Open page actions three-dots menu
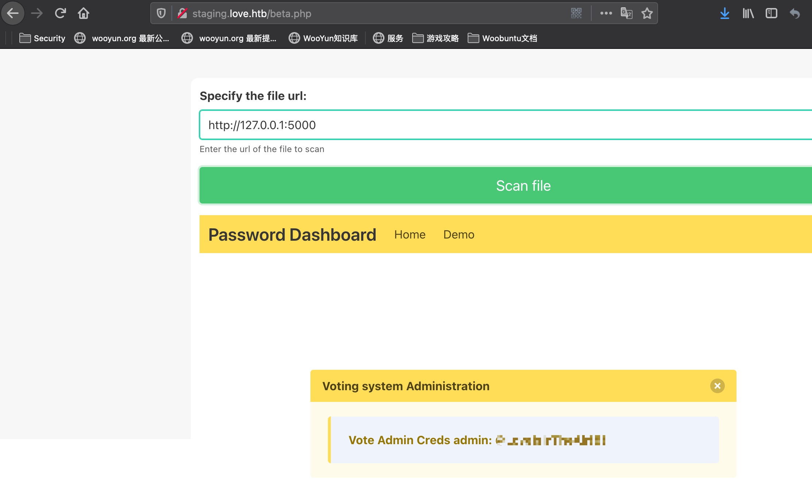The width and height of the screenshot is (812, 504). 606,13
